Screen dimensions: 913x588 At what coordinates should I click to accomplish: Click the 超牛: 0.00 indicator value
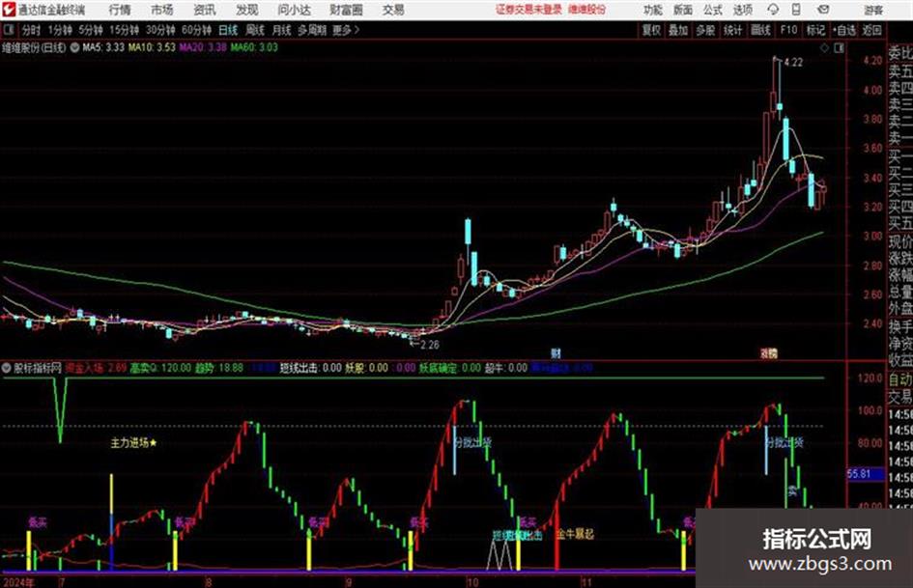[x=506, y=368]
